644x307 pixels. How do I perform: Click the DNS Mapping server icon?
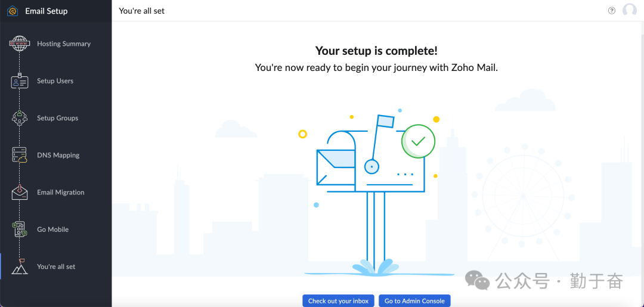20,156
